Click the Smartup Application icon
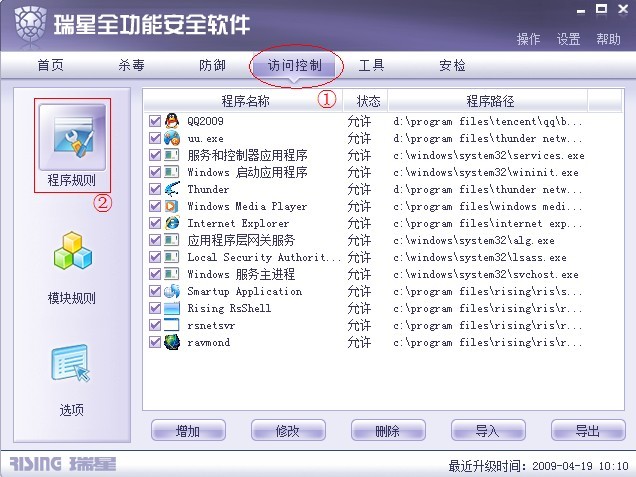The height and width of the screenshot is (477, 636). tap(172, 291)
